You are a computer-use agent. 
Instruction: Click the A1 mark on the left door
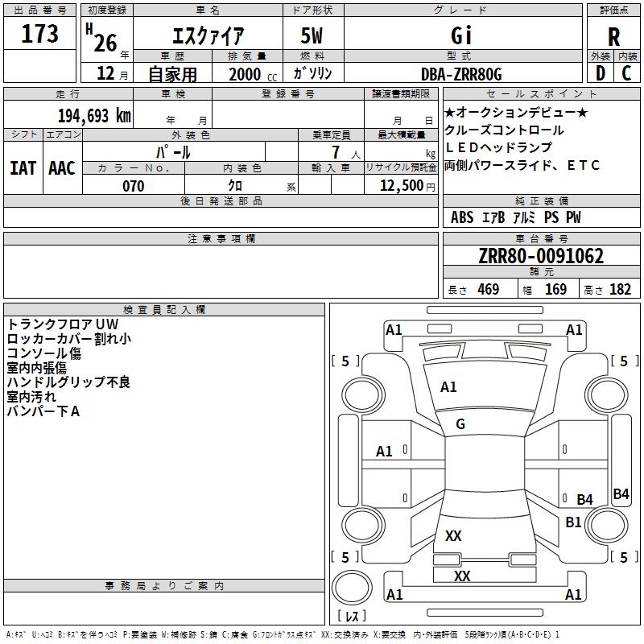pyautogui.click(x=385, y=452)
